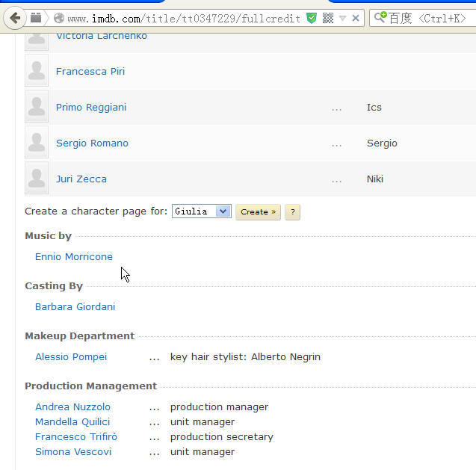476x470 pixels.
Task: Expand the address bar history dropdown arrow
Action: click(342, 18)
